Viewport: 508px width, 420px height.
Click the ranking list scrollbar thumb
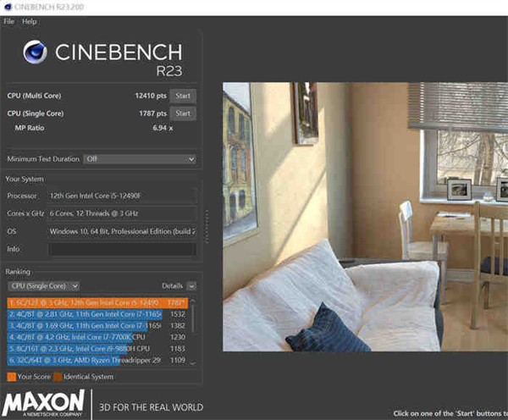(193, 318)
